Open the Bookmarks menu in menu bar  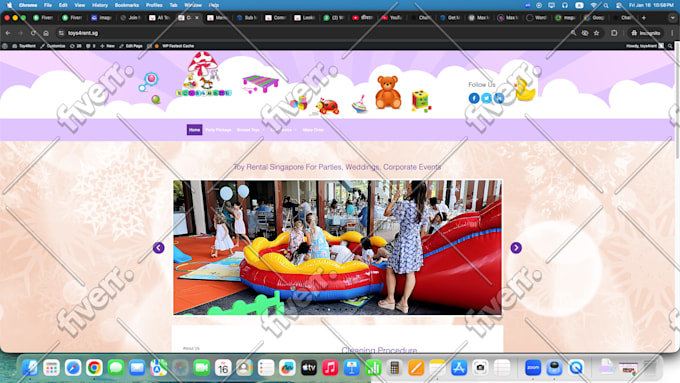pos(127,5)
